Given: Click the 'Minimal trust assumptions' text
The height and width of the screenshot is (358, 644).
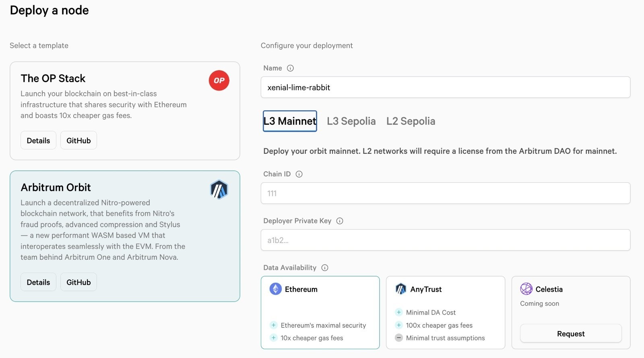Looking at the screenshot, I should (445, 338).
